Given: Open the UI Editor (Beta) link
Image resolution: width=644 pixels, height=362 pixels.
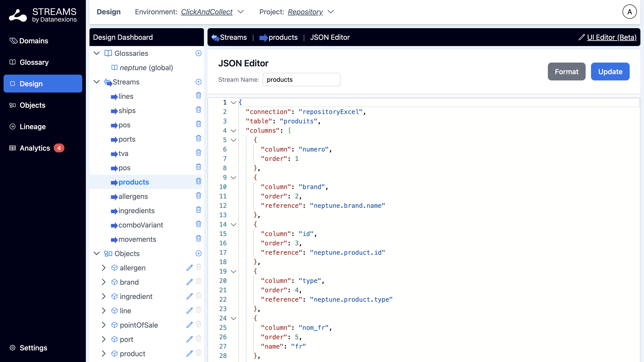Looking at the screenshot, I should click(612, 37).
